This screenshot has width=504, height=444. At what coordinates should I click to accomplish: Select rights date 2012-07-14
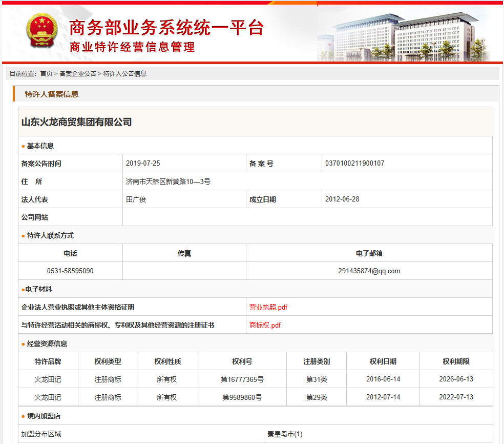pyautogui.click(x=383, y=397)
